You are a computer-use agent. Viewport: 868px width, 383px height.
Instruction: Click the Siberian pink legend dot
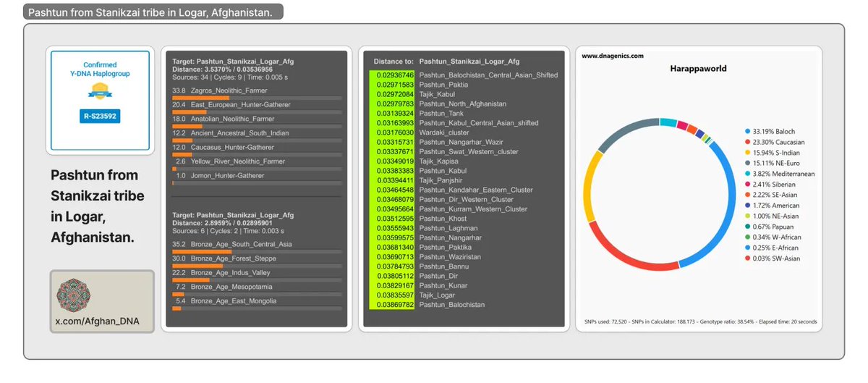[747, 185]
